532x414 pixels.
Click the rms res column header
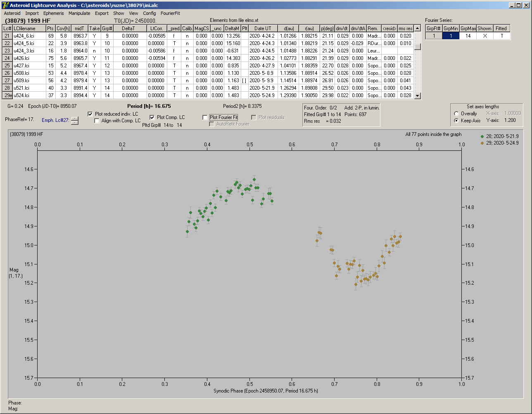405,29
